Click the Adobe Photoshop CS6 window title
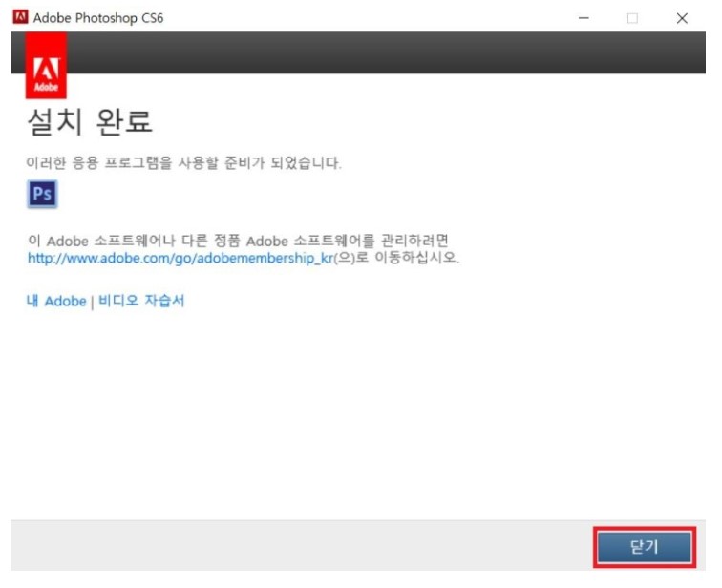Viewport: 722px width, 588px height. (99, 18)
